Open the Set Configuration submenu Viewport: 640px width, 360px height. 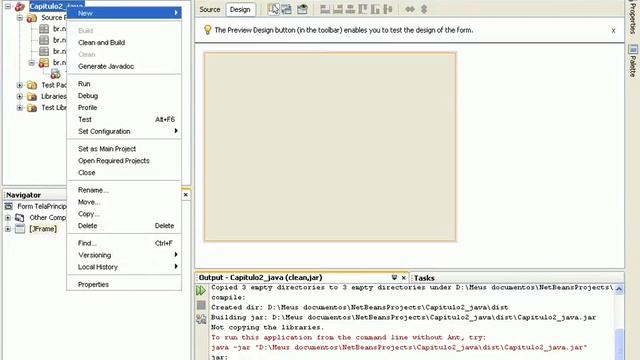(124, 131)
